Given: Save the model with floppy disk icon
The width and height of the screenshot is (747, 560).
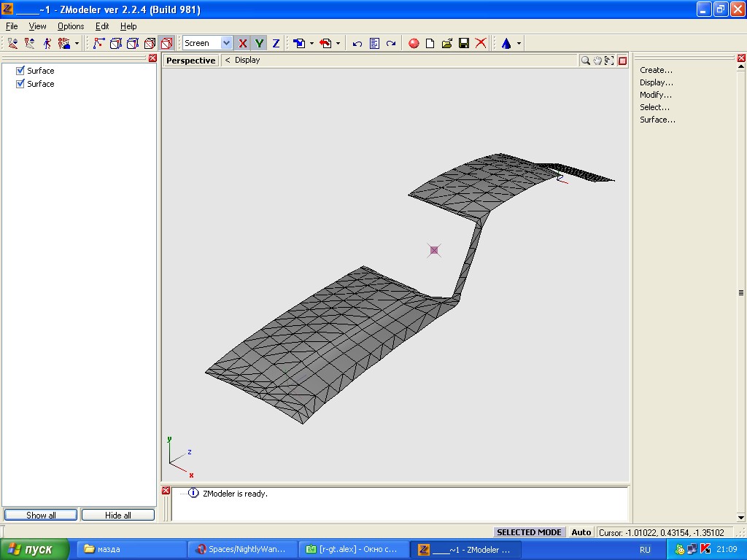Looking at the screenshot, I should tap(464, 44).
